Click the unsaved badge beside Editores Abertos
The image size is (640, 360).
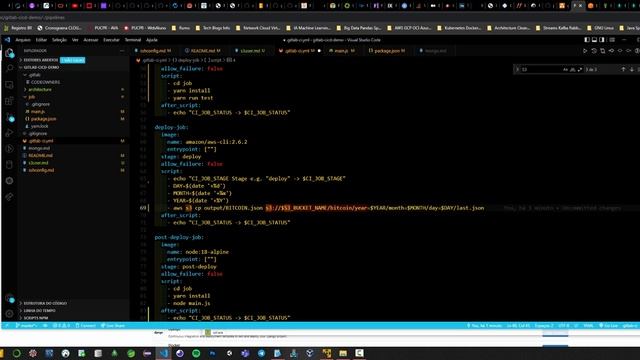73,60
